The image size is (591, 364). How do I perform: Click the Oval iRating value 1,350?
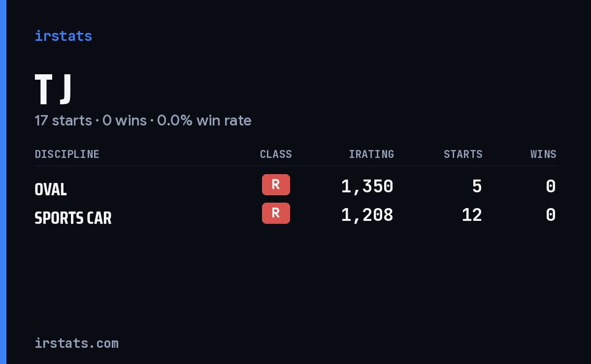tap(367, 186)
